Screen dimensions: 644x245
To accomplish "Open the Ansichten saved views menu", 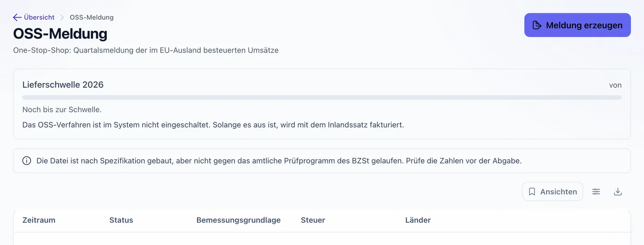I will (x=552, y=192).
